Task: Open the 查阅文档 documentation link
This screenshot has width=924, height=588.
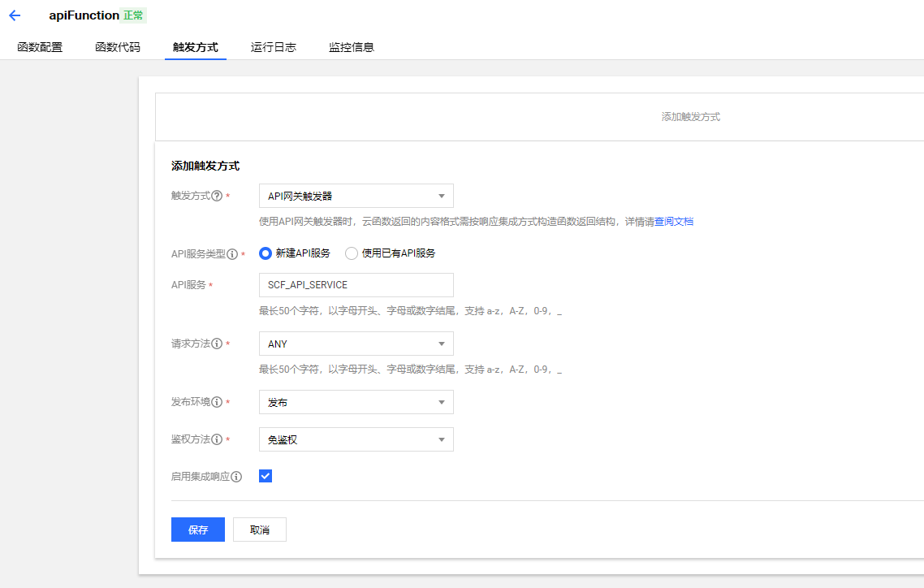Action: 674,221
